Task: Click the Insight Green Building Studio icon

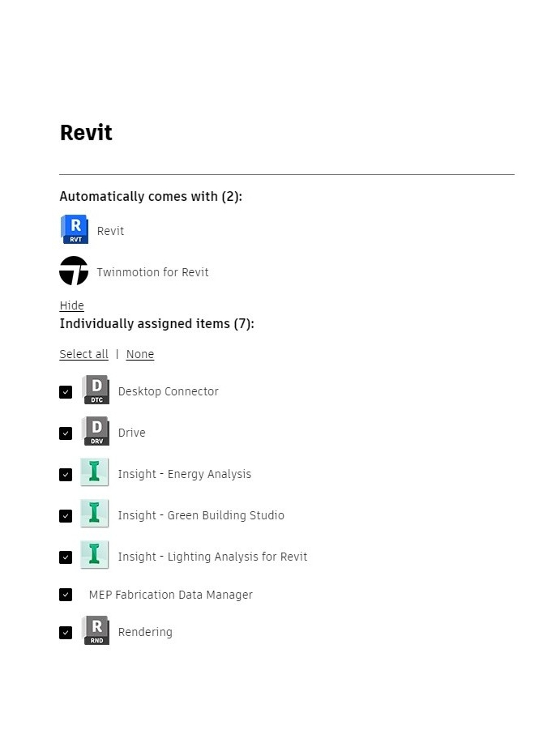Action: pyautogui.click(x=94, y=514)
